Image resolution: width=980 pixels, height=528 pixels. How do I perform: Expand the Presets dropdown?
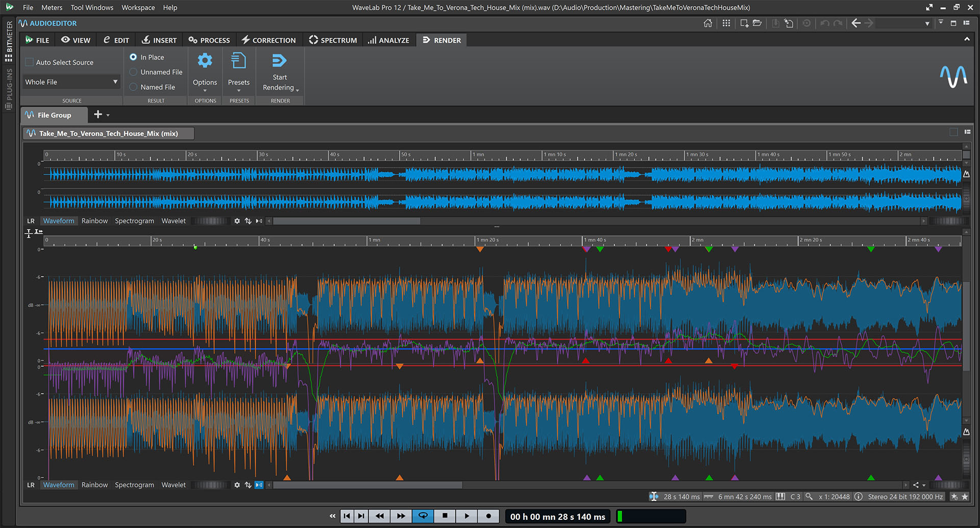pyautogui.click(x=239, y=91)
